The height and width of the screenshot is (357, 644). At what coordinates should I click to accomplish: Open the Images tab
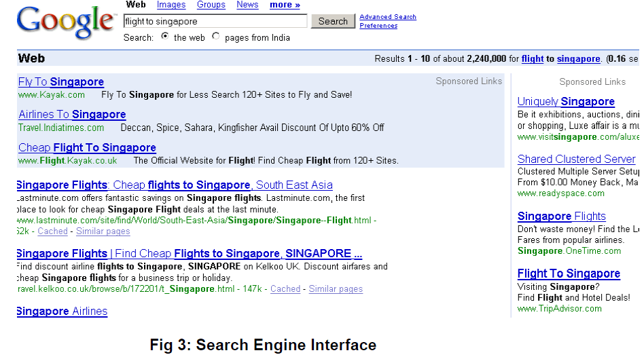171,5
